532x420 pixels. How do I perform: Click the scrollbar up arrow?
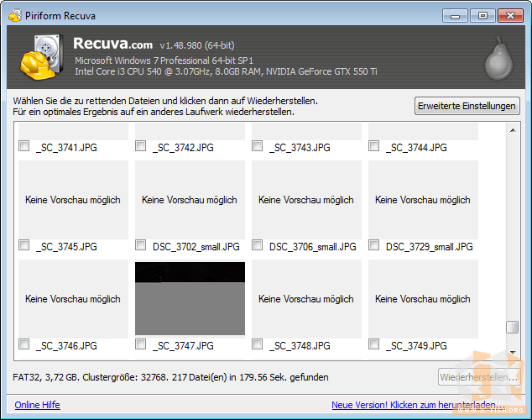click(513, 130)
